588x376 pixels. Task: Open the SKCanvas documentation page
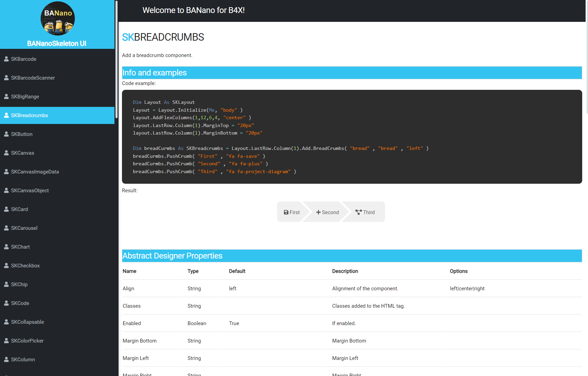[x=23, y=153]
